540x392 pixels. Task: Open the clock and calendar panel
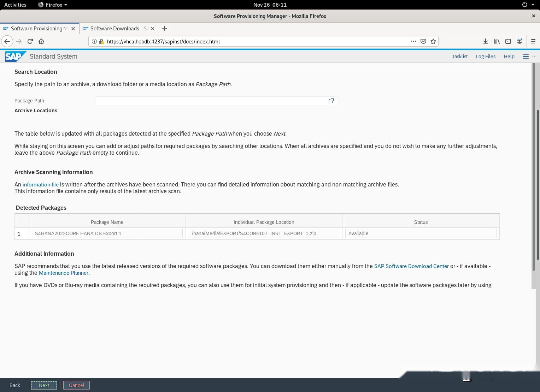tap(270, 5)
